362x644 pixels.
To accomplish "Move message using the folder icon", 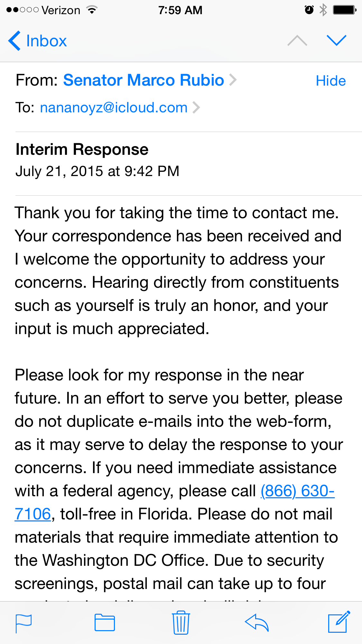I will click(105, 622).
